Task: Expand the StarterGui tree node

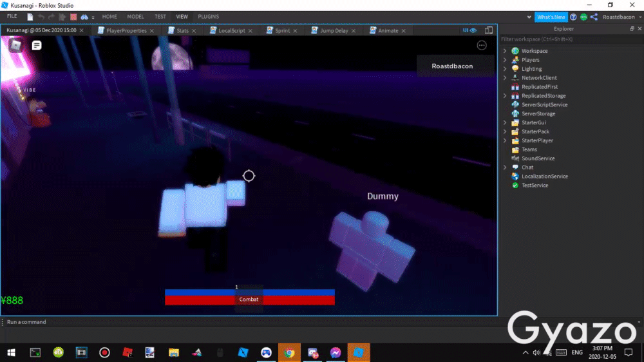Action: point(505,122)
